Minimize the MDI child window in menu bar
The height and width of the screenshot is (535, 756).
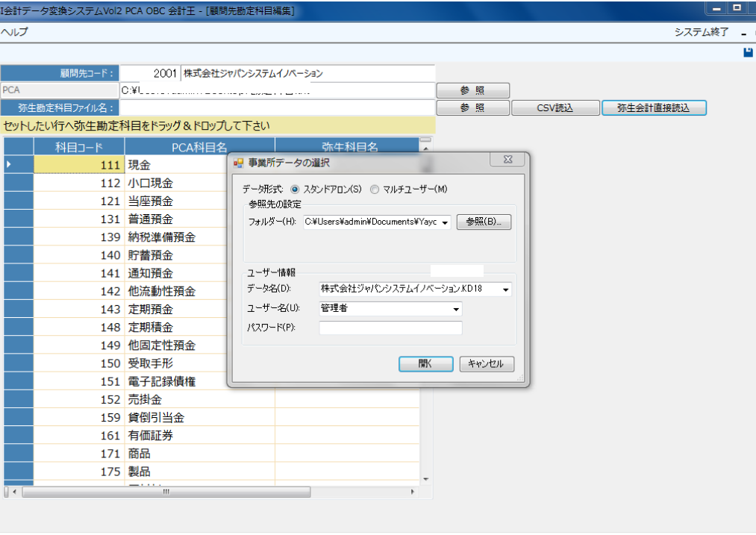(x=743, y=33)
